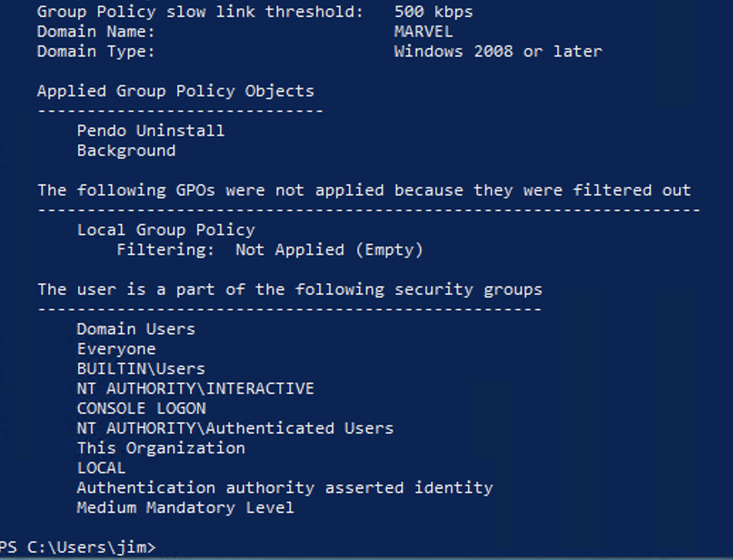Click the 'Background' GPO entry
733x560 pixels.
[x=126, y=150]
